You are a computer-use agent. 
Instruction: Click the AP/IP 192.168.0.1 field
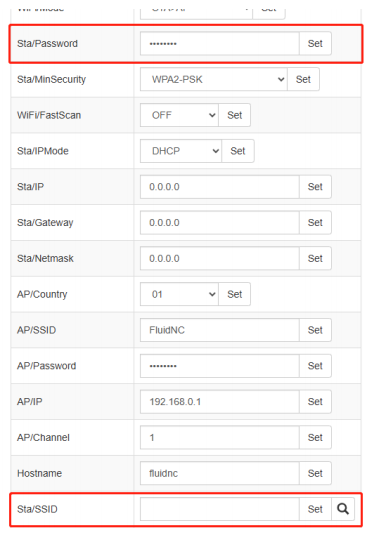point(220,402)
